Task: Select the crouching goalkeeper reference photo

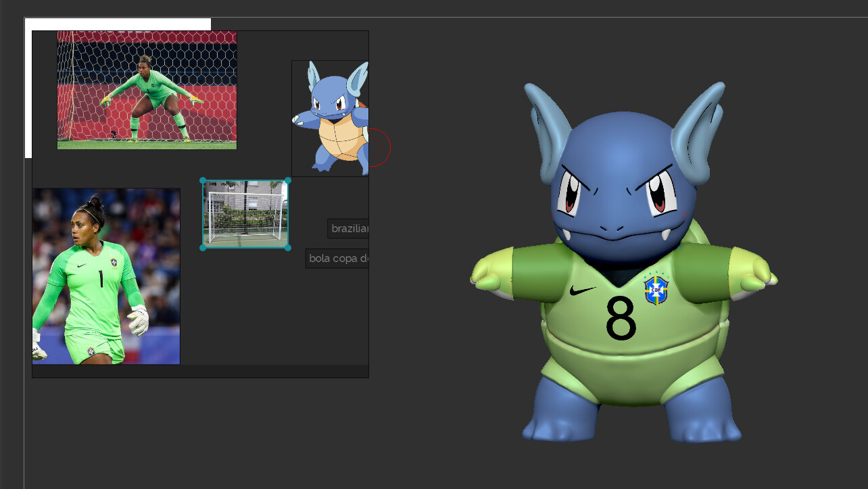Action: 147,90
